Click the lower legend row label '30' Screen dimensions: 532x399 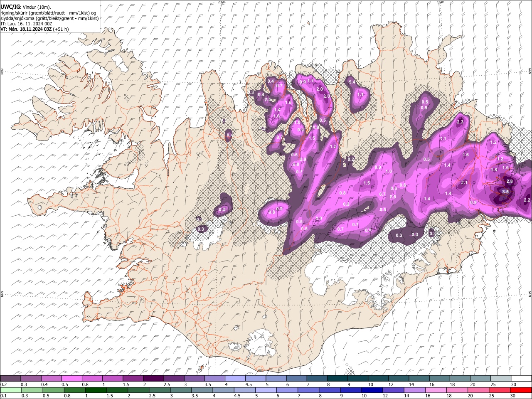[x=512, y=396]
